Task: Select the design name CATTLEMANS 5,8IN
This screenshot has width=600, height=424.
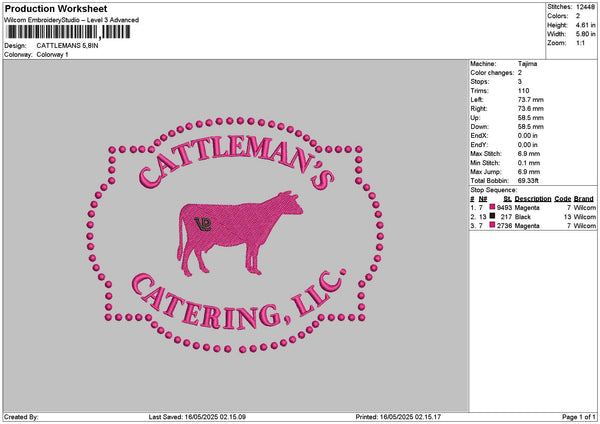Action: coord(67,46)
